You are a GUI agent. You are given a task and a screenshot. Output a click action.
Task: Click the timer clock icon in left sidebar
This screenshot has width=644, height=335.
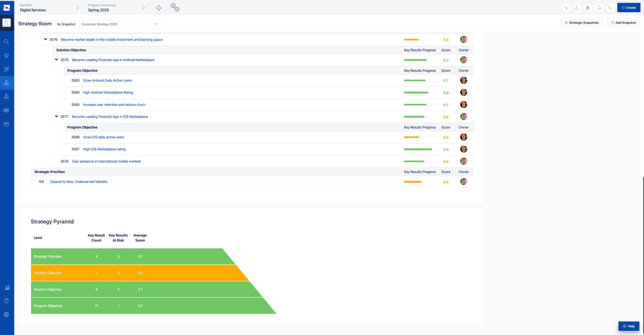6,301
